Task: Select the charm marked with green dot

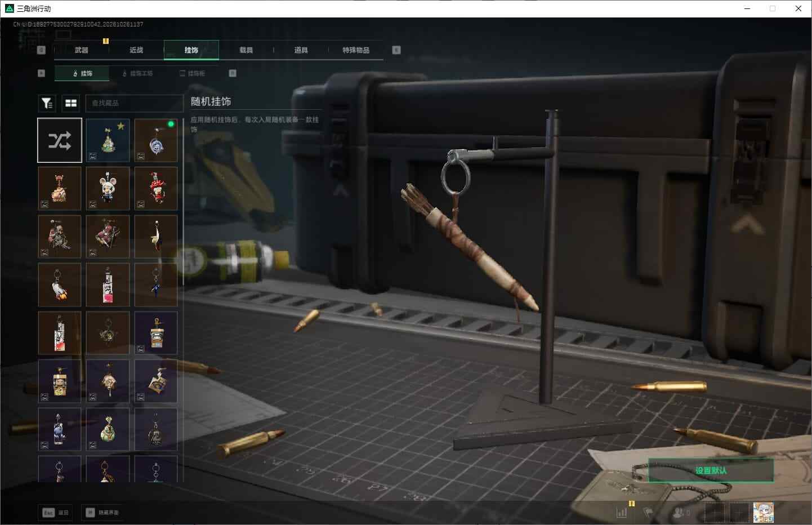Action: coord(156,140)
